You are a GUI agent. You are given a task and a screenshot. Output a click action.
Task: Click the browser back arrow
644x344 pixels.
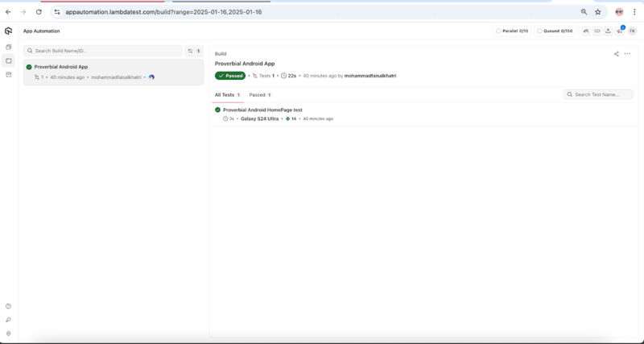click(8, 12)
